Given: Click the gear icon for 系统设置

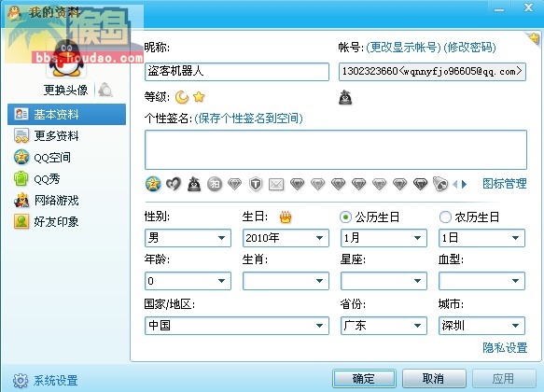Looking at the screenshot, I should click(x=21, y=381).
